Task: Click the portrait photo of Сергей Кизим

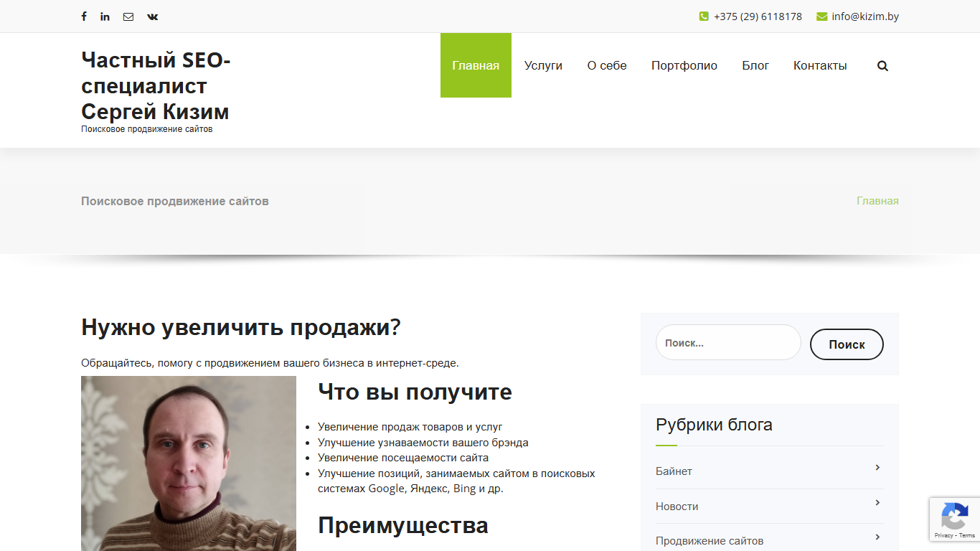Action: pos(189,463)
